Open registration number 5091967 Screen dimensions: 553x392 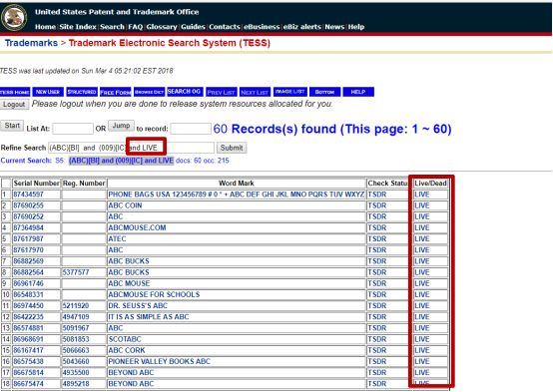pos(76,328)
